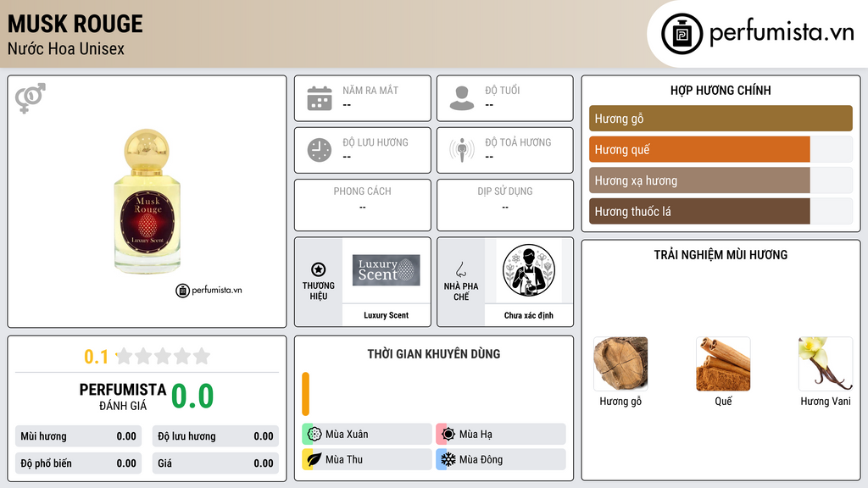Image resolution: width=868 pixels, height=488 pixels.
Task: Click the Độ phổ biến 0.00 score row
Action: (78, 463)
